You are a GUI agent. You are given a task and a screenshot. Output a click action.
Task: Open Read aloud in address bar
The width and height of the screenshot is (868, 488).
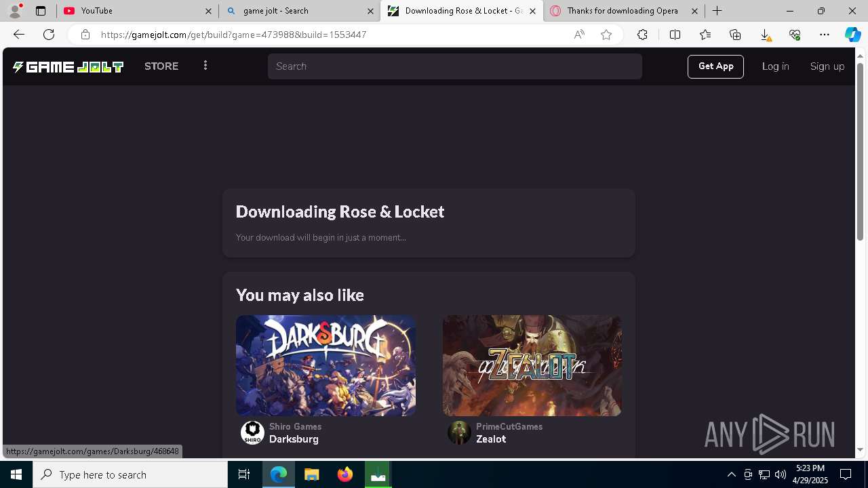pyautogui.click(x=579, y=35)
